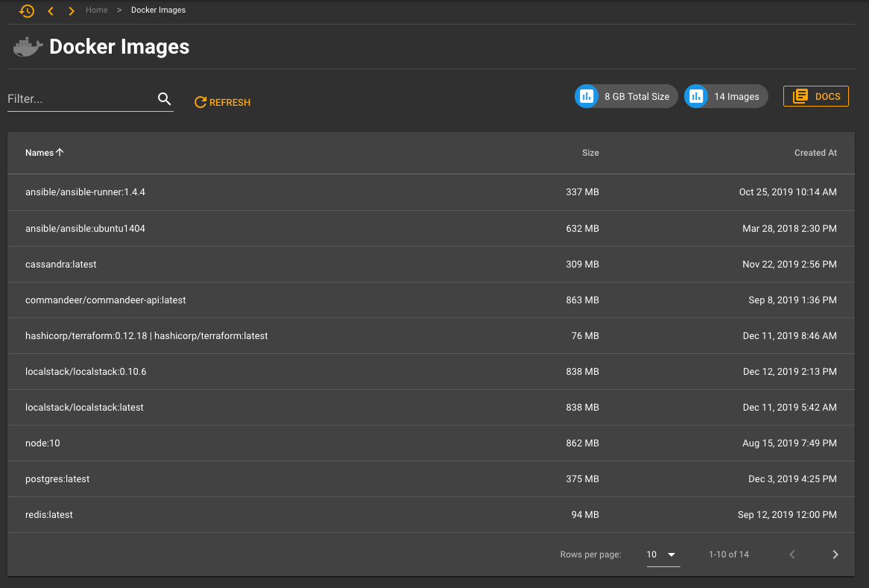Screen dimensions: 869x588
Task: Click the Oct 25, 2019 10:14 AM date
Action: (x=788, y=192)
